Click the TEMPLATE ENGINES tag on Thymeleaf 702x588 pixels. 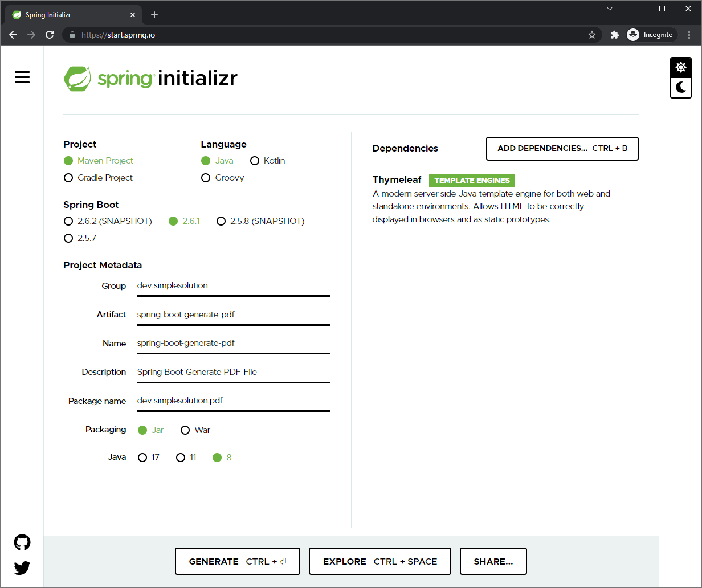[x=471, y=179]
